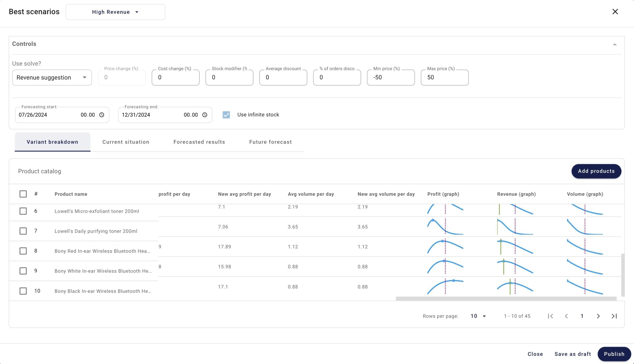Click the Avg volume per day header
The width and height of the screenshot is (634, 364).
coord(311,194)
